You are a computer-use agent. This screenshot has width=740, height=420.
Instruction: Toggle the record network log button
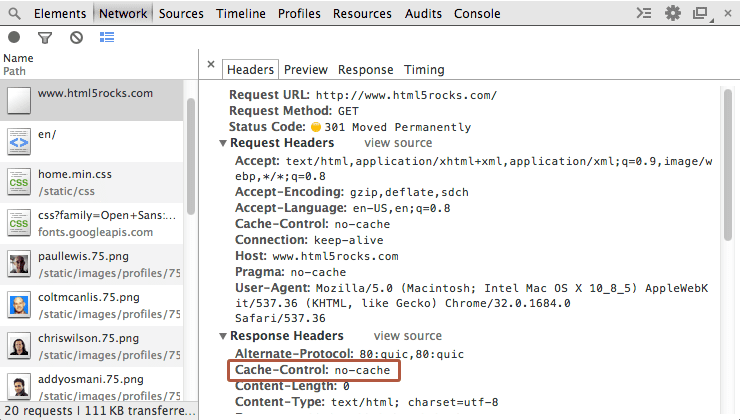pyautogui.click(x=14, y=38)
